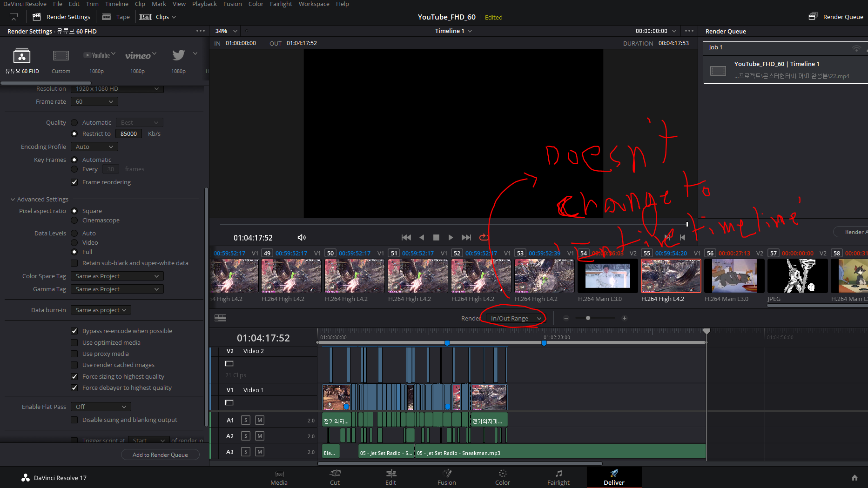Select Video data levels radio button

(x=74, y=242)
